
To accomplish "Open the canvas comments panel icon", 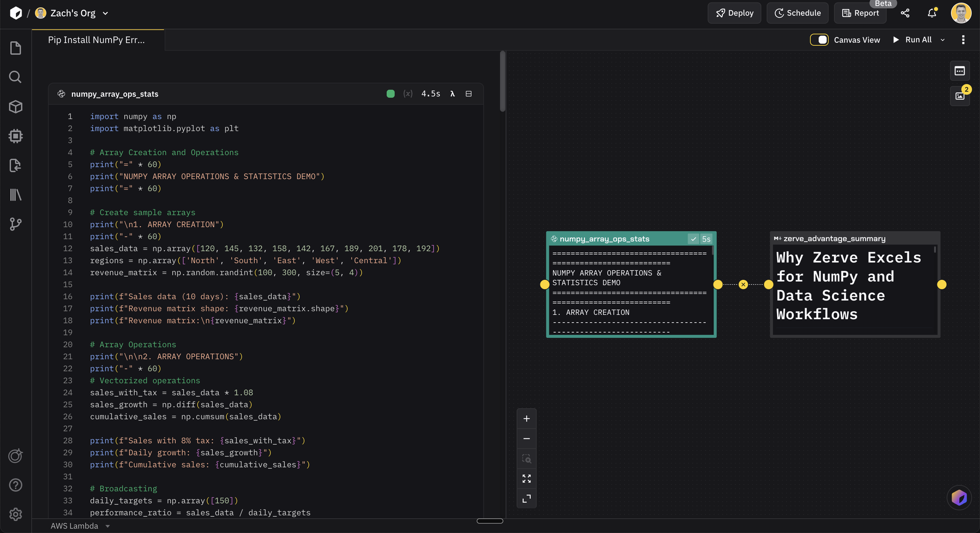I will [x=960, y=71].
